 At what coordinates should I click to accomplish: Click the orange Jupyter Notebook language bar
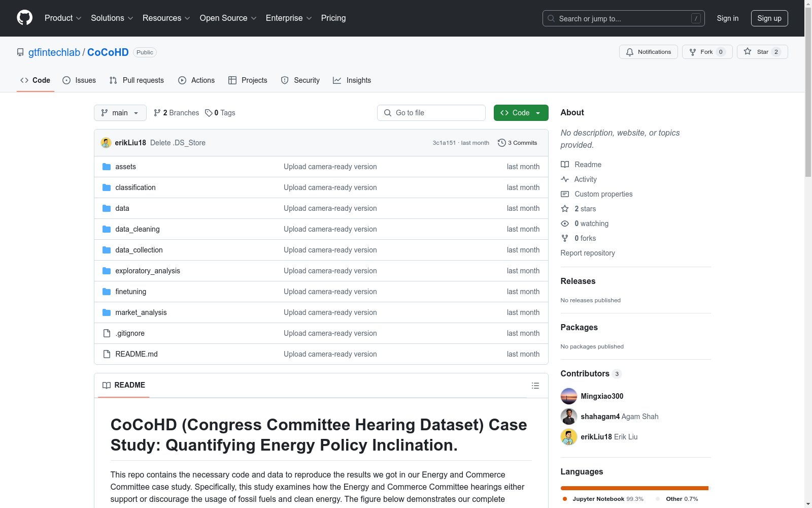coord(633,488)
